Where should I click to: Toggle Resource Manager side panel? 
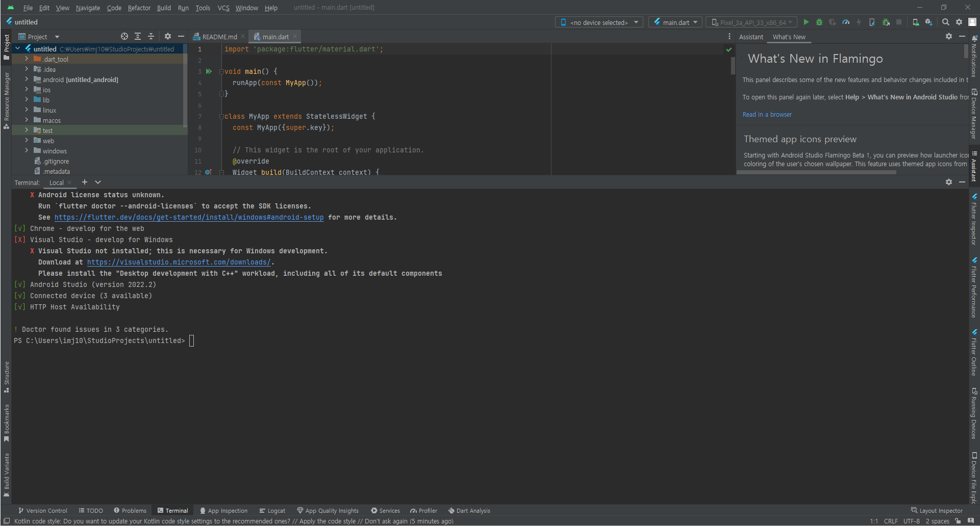tap(7, 100)
